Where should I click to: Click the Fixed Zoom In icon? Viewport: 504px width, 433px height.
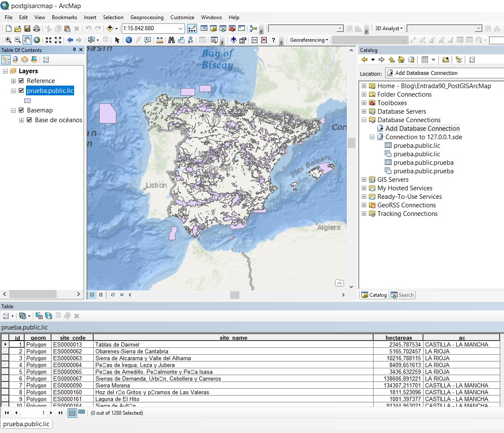49,40
